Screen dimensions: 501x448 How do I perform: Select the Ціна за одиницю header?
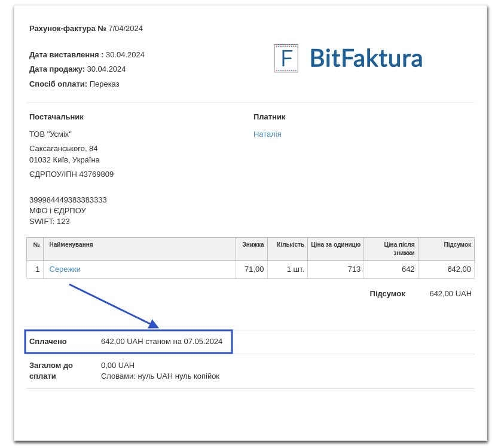335,244
